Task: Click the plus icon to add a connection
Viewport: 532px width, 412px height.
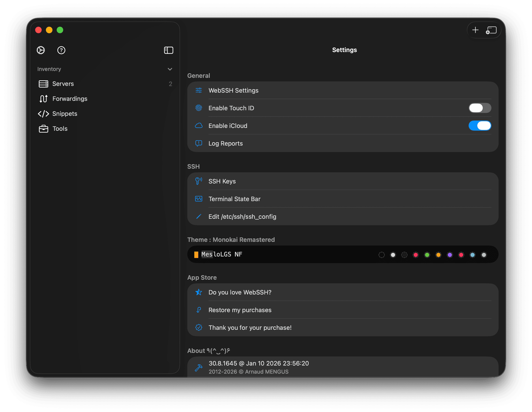Action: click(475, 30)
